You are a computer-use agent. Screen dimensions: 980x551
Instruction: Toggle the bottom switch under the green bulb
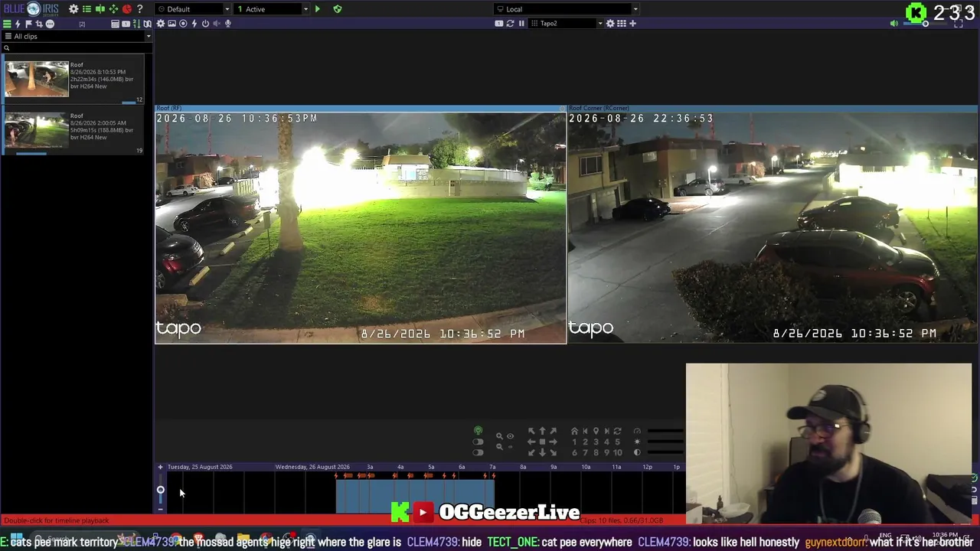click(478, 452)
